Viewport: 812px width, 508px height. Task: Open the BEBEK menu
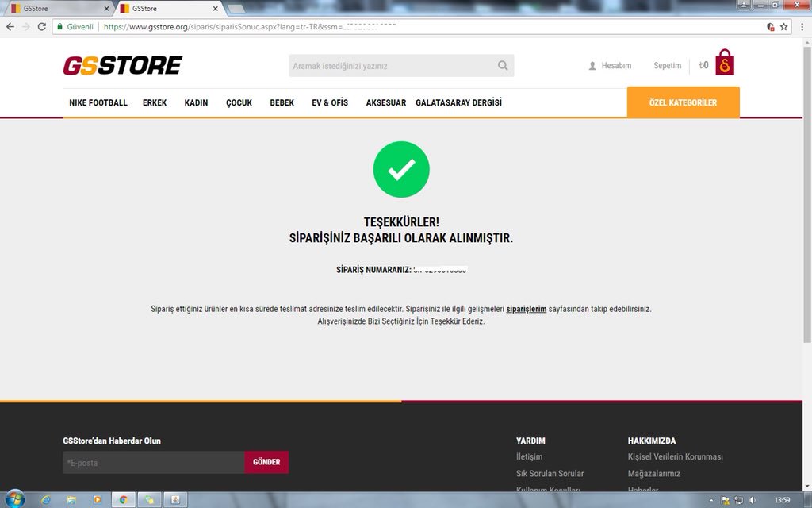point(282,102)
